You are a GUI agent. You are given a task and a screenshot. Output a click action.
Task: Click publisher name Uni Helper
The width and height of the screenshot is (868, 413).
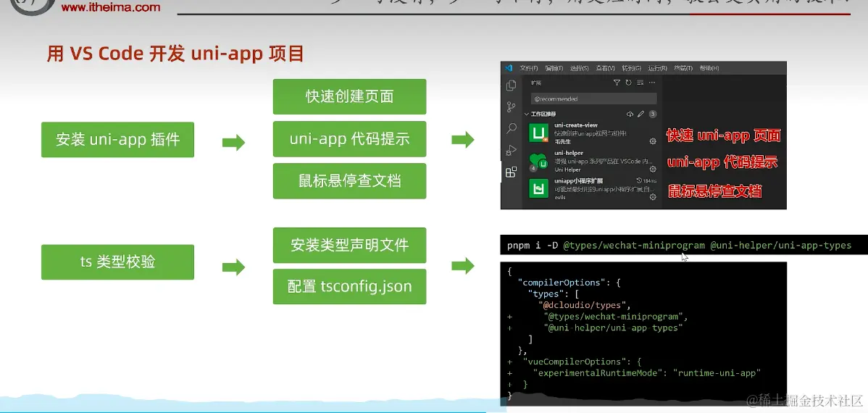click(x=567, y=170)
